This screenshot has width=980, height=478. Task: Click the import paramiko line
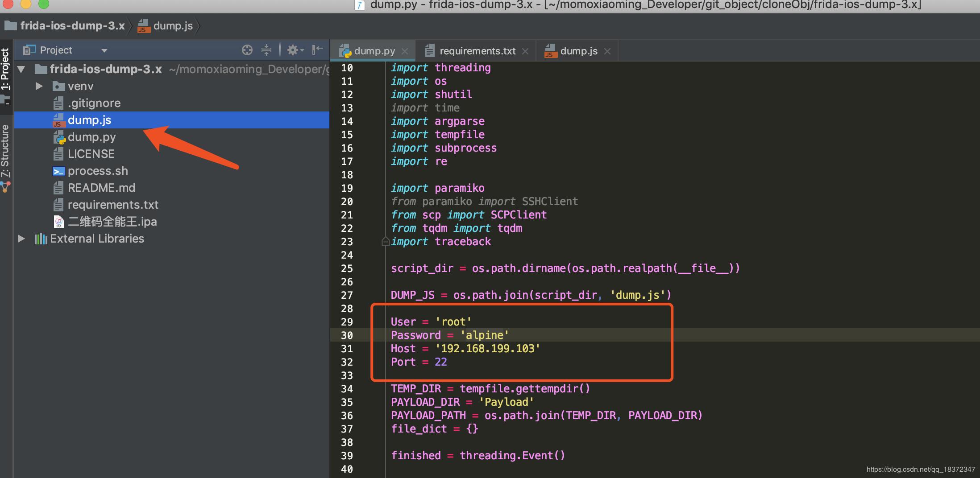point(437,188)
